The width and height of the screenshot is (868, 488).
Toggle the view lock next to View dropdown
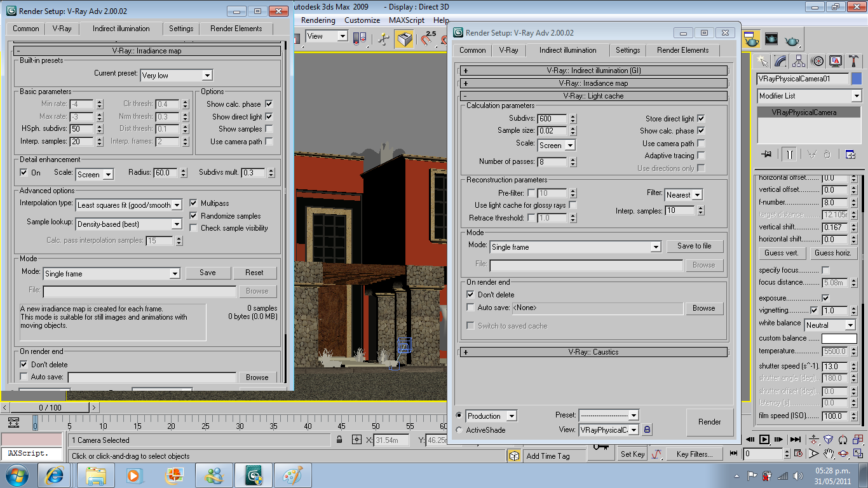tap(647, 430)
